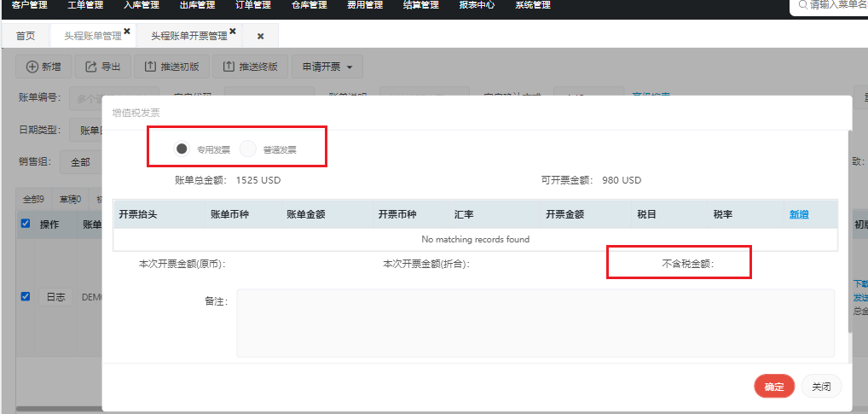Open the 系统管理 menu
Viewport: 868px width, 414px height.
coord(533,5)
